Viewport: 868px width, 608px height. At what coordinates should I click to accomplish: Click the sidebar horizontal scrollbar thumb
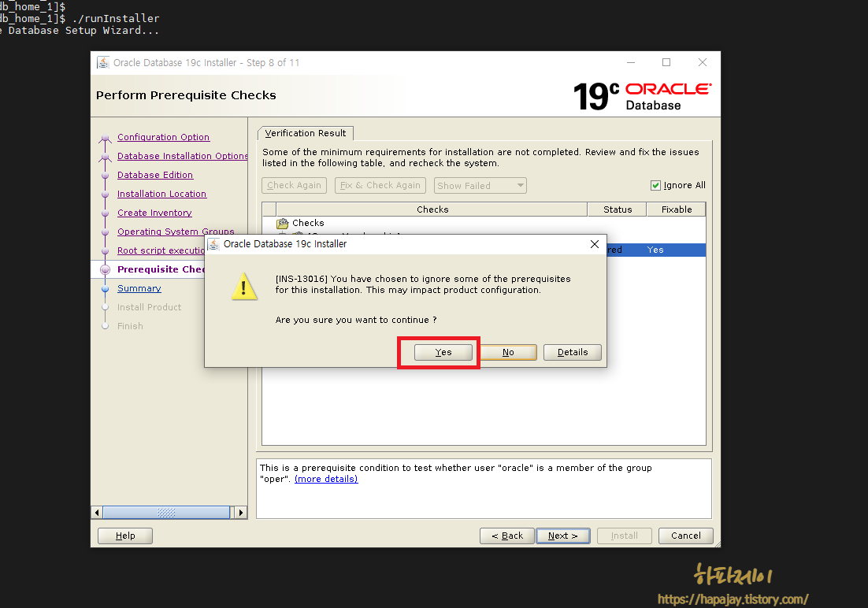click(x=166, y=513)
